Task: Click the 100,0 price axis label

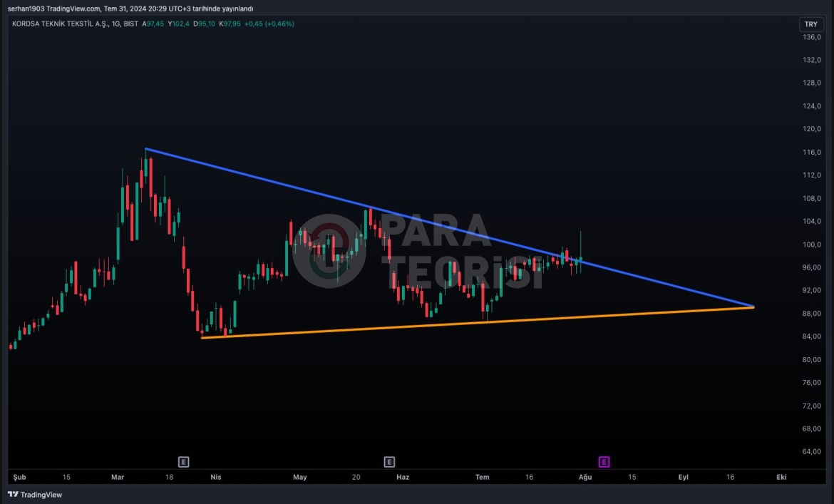Action: 812,245
